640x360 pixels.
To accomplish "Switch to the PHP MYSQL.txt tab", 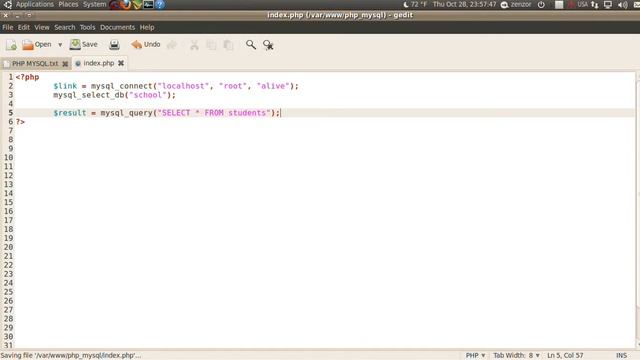I will [x=35, y=64].
